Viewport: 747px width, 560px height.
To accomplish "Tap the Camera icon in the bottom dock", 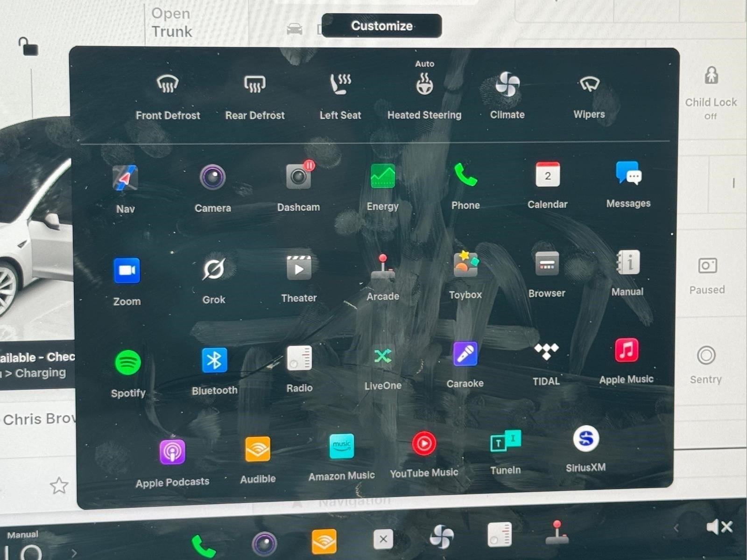I will pyautogui.click(x=264, y=544).
